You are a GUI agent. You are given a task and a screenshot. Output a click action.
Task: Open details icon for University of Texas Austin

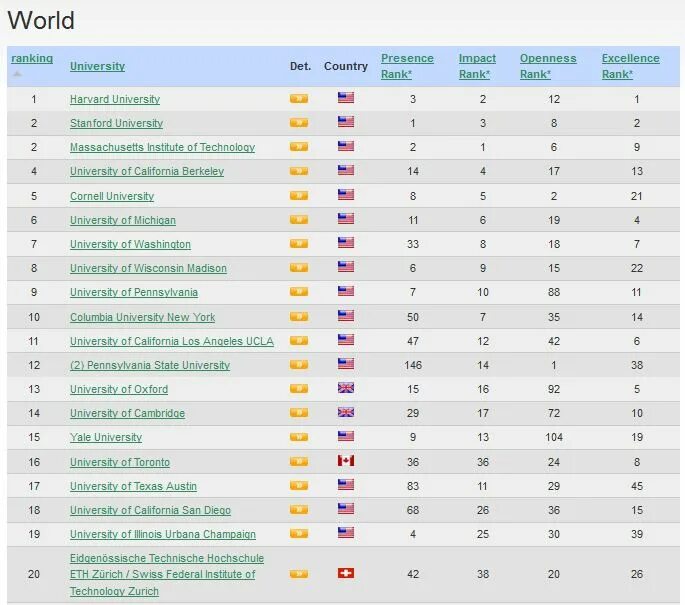[299, 485]
